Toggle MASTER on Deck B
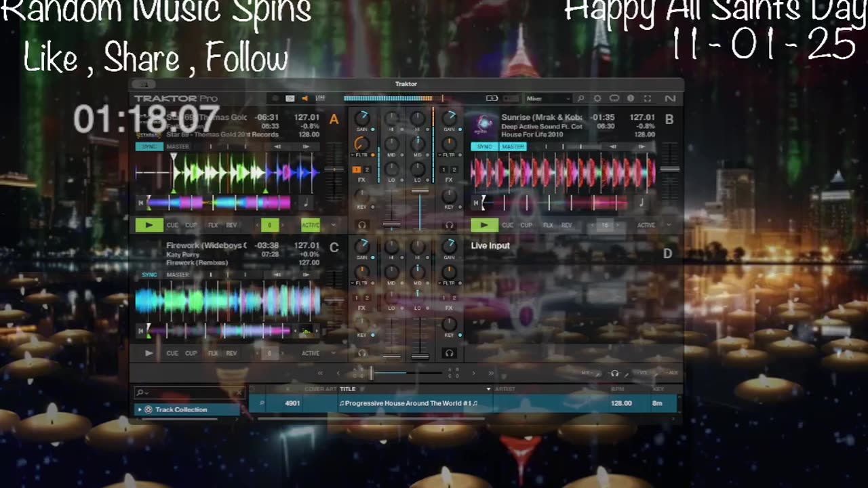This screenshot has height=488, width=868. click(x=513, y=146)
